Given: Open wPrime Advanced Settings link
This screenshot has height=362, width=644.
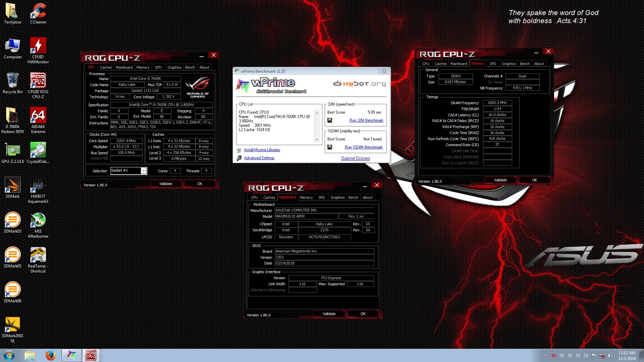Looking at the screenshot, I should click(259, 158).
